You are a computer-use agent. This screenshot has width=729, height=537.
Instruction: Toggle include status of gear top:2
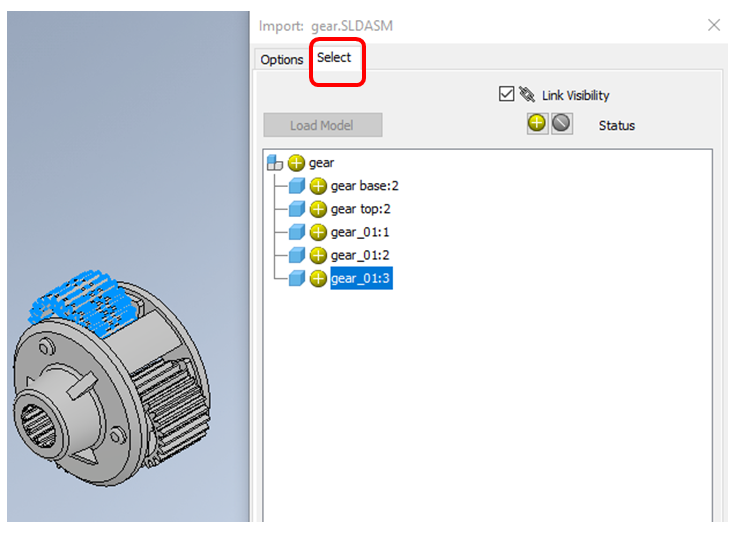(318, 209)
